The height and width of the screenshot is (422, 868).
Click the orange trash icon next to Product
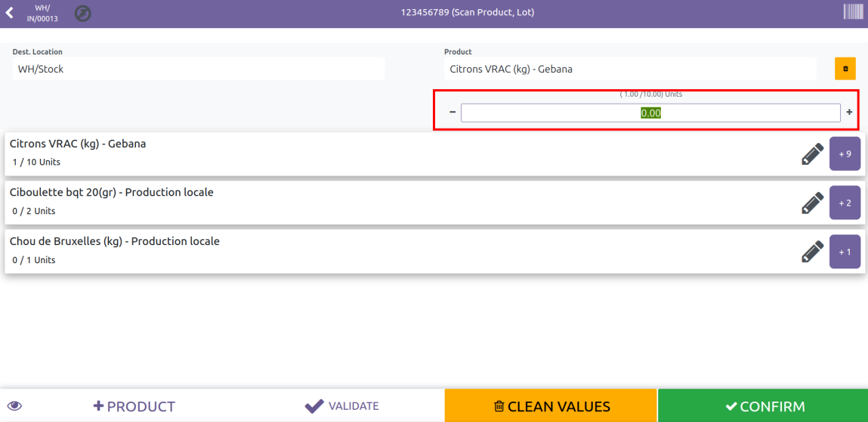click(845, 69)
